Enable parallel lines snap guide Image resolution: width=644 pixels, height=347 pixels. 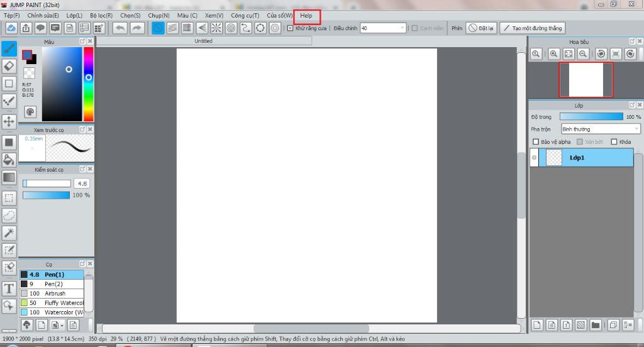click(172, 28)
